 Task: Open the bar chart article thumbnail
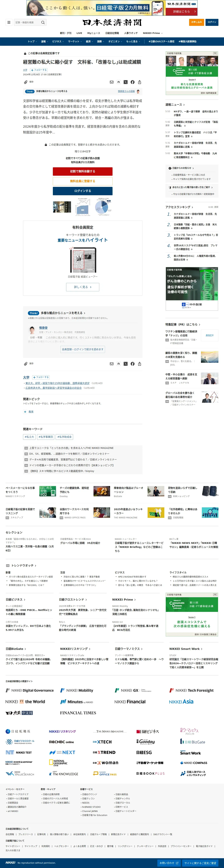tap(82, 207)
